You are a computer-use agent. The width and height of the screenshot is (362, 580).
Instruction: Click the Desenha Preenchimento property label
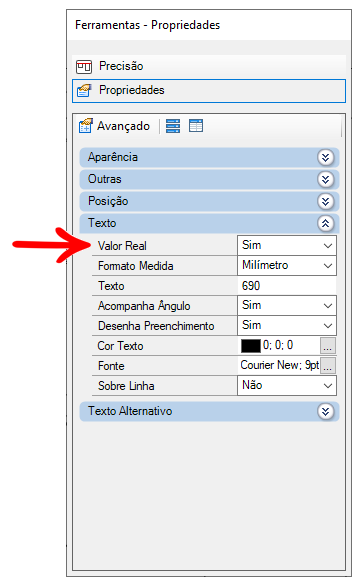(x=156, y=326)
